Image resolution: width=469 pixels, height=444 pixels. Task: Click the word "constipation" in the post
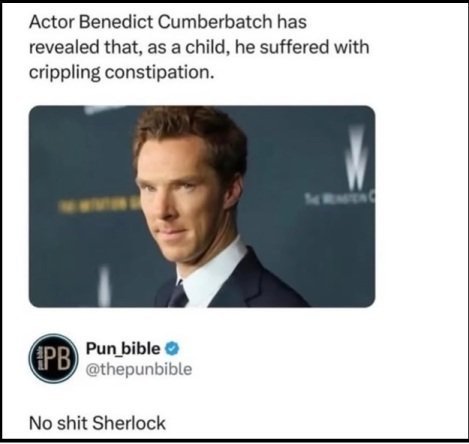tap(159, 72)
